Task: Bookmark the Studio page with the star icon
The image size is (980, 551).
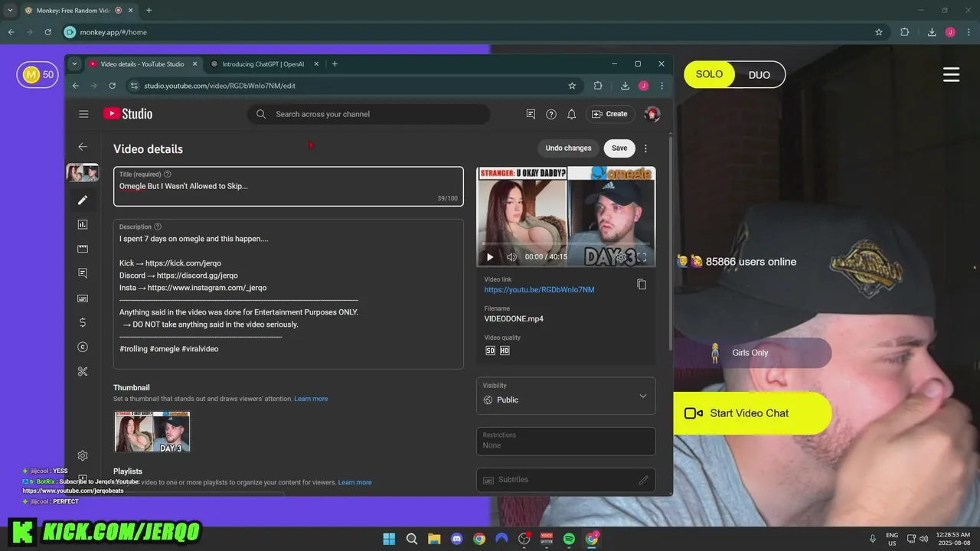Action: [572, 86]
